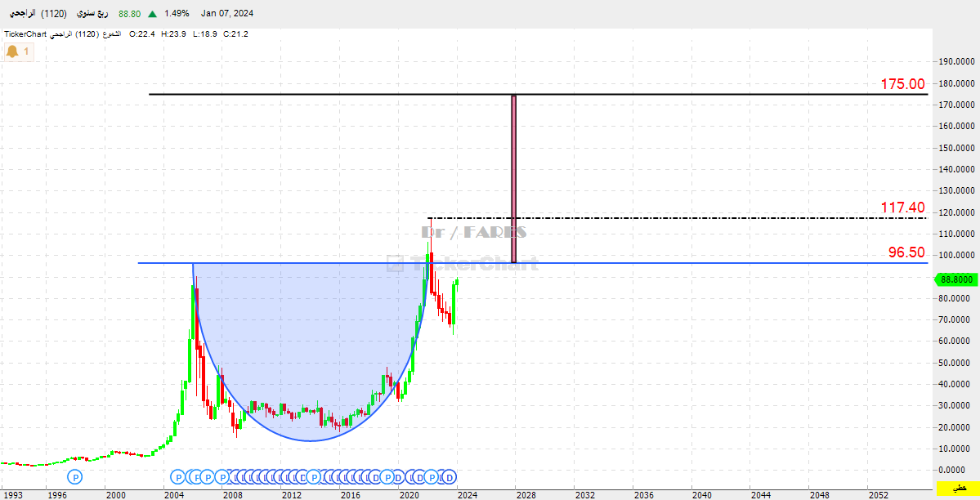Viewport: 980px width, 500px height.
Task: Click the ربع سنوي interval label
Action: click(x=92, y=14)
